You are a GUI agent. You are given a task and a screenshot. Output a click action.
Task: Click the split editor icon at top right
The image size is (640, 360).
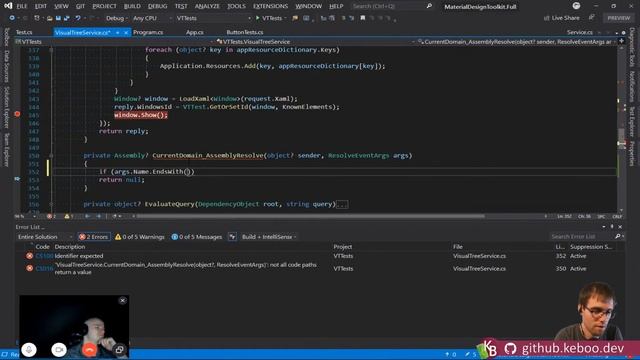[622, 41]
